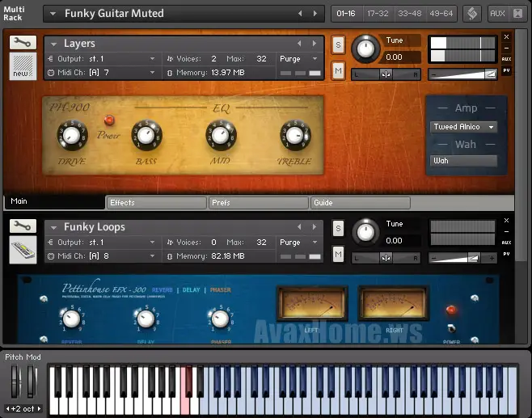This screenshot has height=418, width=532.
Task: Open the Guide tab
Action: (x=361, y=203)
